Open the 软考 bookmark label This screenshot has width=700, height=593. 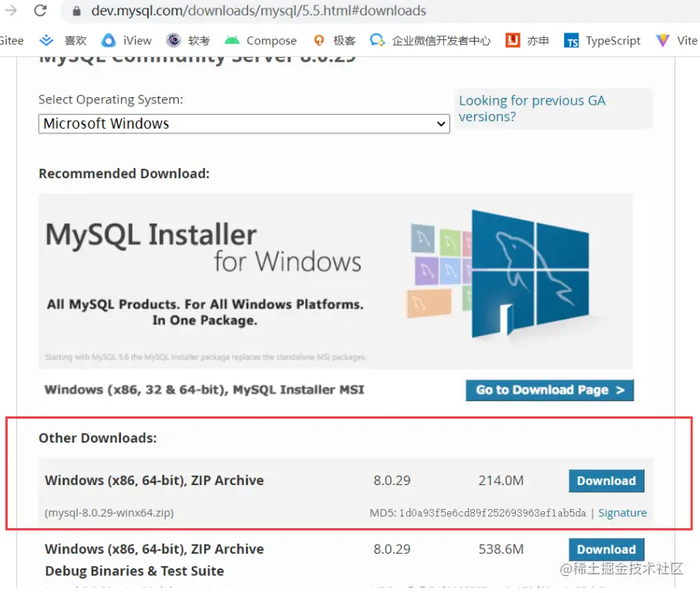[x=199, y=41]
